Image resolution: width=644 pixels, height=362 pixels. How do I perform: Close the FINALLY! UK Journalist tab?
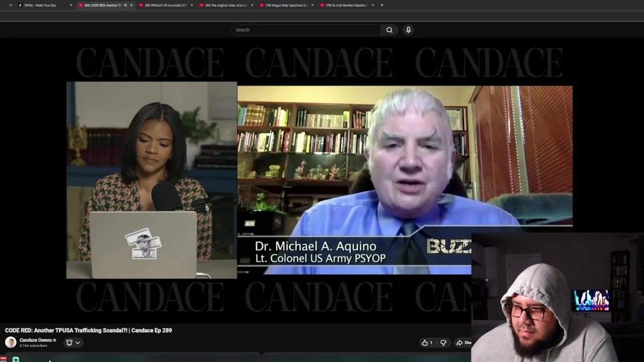point(192,5)
